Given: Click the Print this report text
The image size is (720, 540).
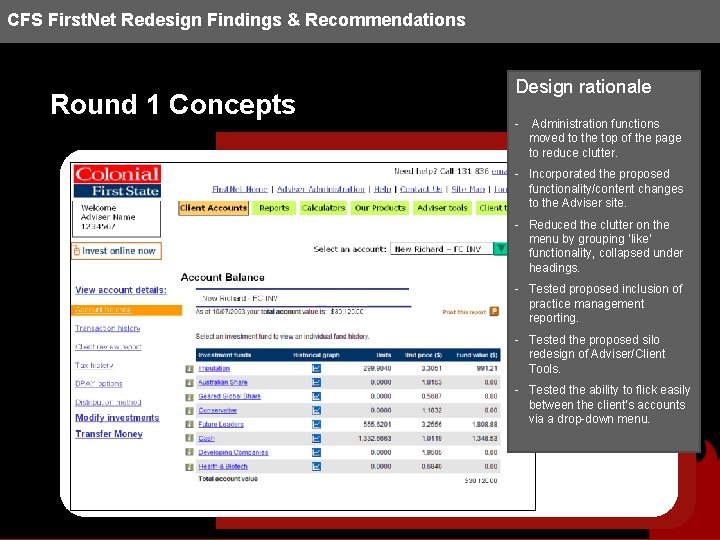Looking at the screenshot, I should click(x=464, y=312).
